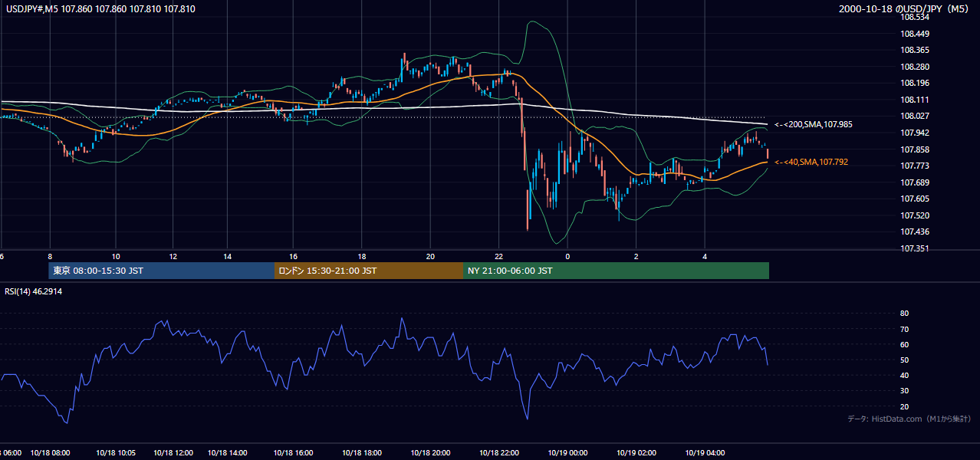
Task: Click hour mark 10 on price chart axis
Action: pos(116,255)
